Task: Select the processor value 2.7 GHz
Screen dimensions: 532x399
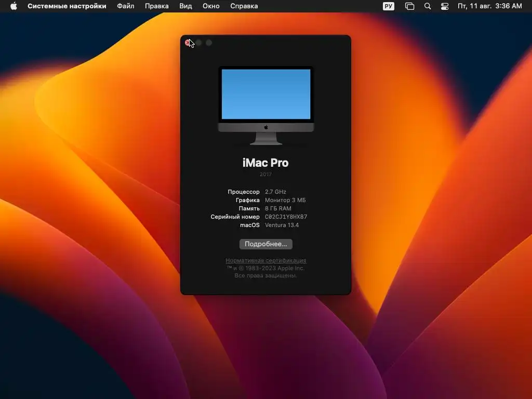Action: click(x=275, y=192)
